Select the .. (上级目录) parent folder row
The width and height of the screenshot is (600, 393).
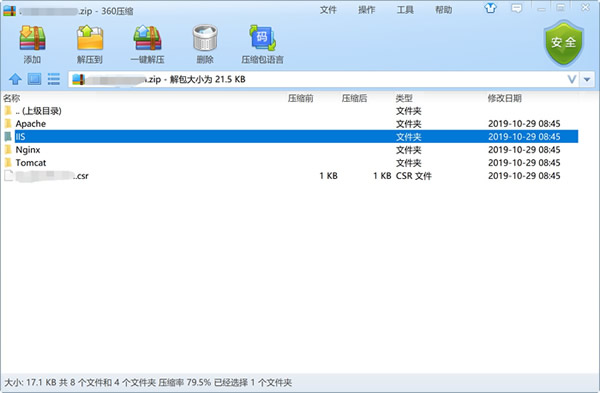[x=291, y=111]
